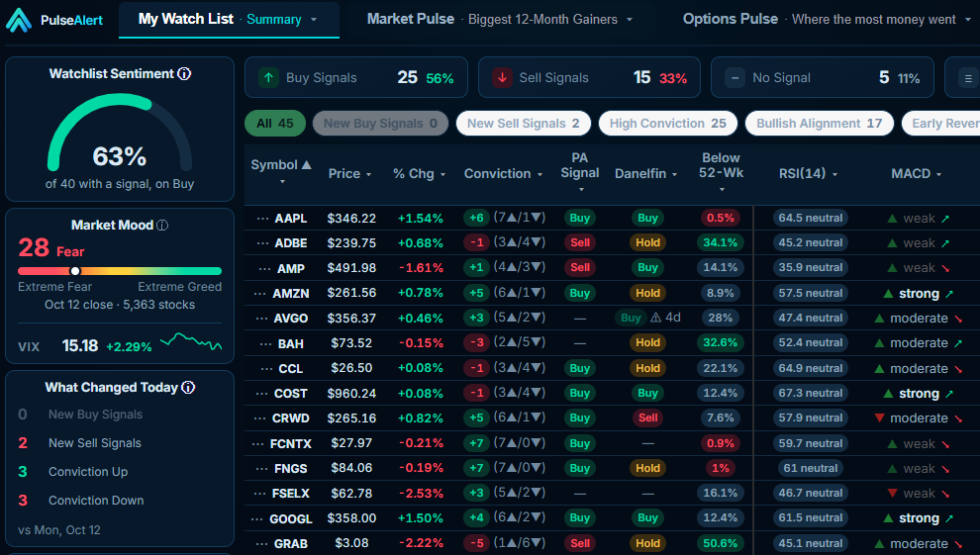Click the VIX sparkline chart
The height and width of the screenshot is (555, 980).
click(191, 342)
